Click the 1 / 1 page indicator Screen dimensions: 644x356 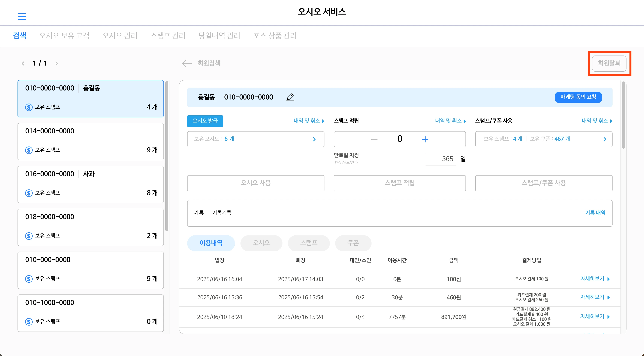click(40, 63)
